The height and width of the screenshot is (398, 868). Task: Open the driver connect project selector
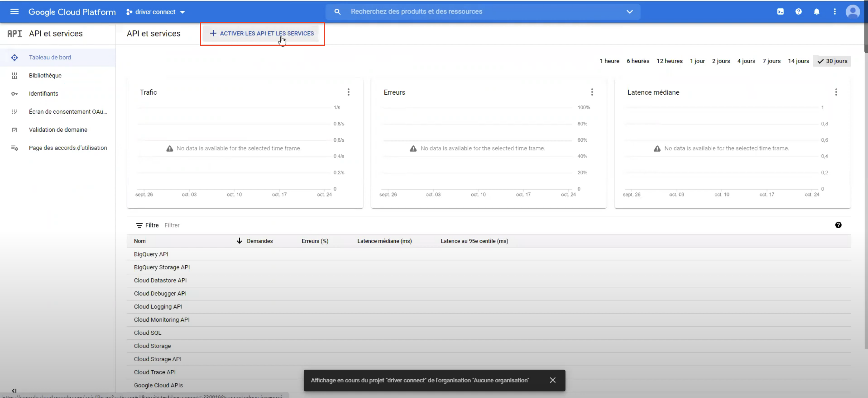(x=155, y=12)
